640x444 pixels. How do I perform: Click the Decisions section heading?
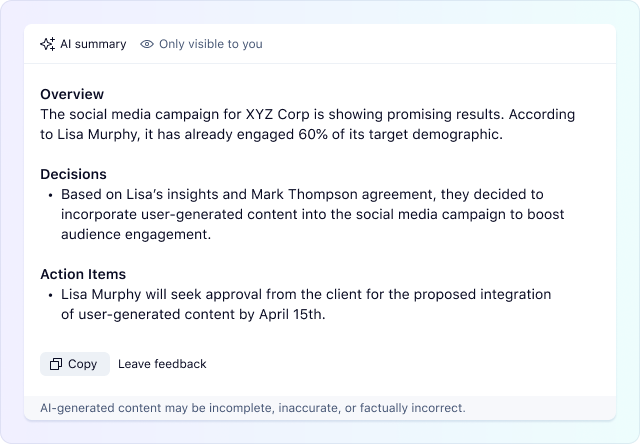point(73,174)
